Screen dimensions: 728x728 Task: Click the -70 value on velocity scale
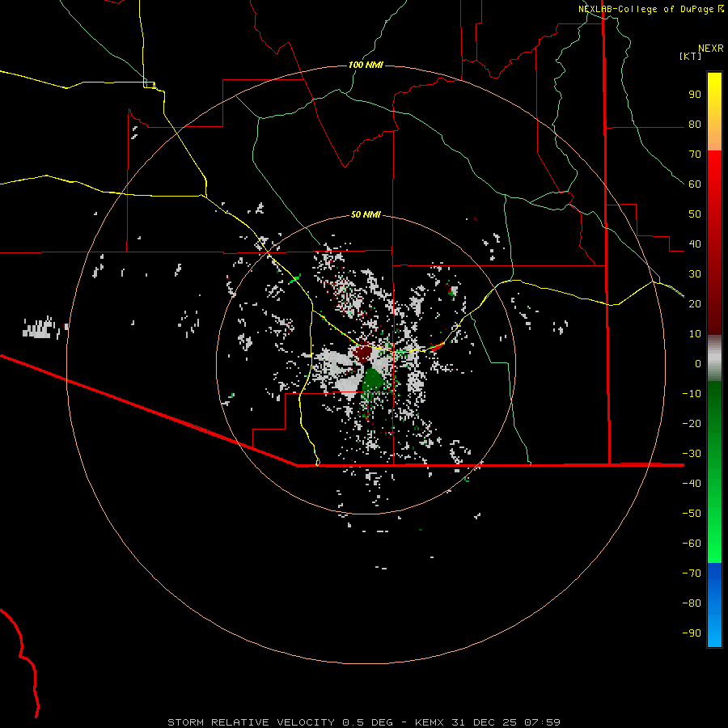point(692,573)
